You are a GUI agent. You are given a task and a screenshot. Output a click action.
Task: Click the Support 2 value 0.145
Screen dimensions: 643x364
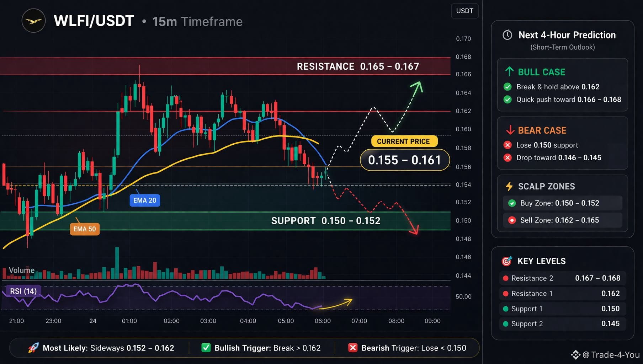pyautogui.click(x=610, y=324)
